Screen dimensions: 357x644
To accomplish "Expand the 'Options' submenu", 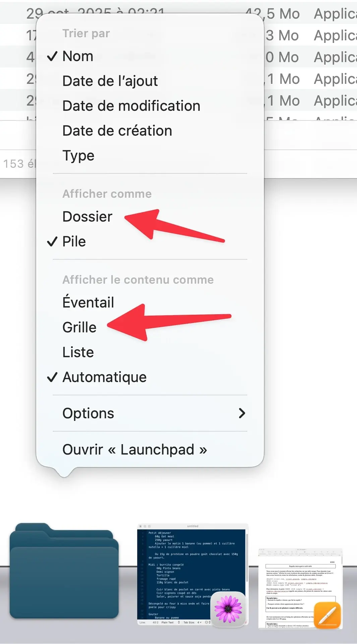I will pyautogui.click(x=88, y=413).
